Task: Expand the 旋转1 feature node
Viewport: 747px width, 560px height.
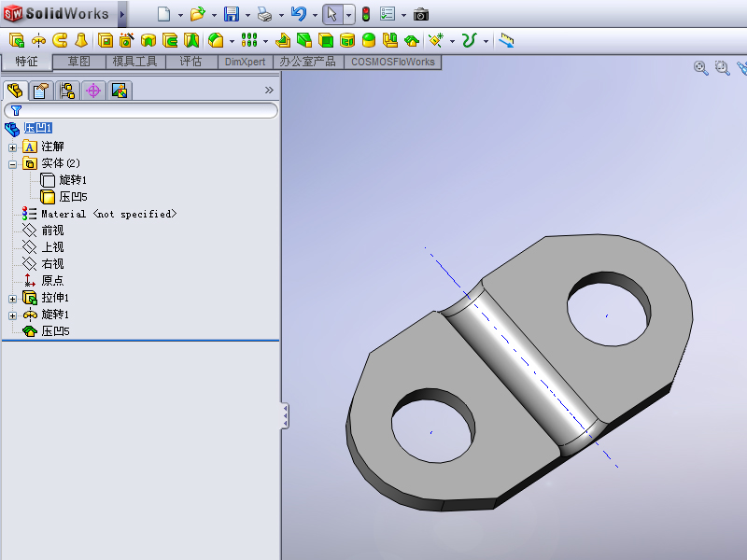Action: coord(13,315)
